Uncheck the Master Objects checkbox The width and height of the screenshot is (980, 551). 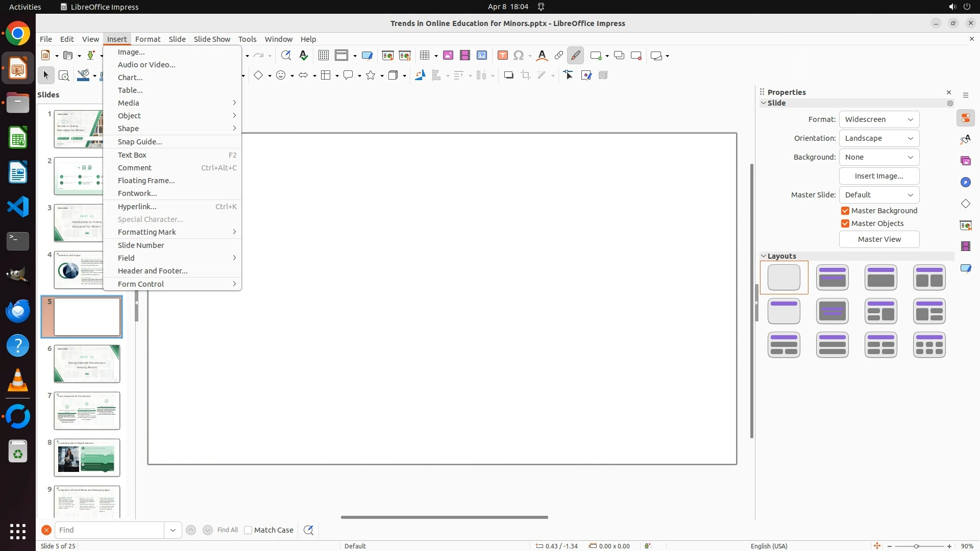click(x=845, y=223)
